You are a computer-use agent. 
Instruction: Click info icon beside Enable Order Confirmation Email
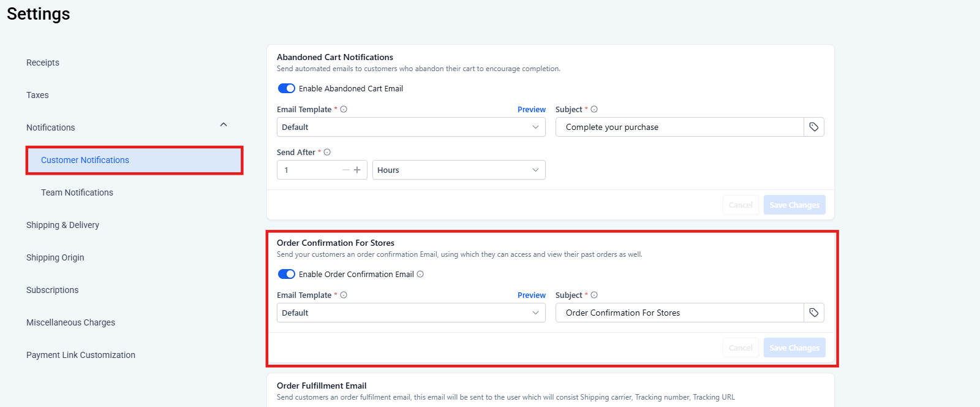[420, 274]
